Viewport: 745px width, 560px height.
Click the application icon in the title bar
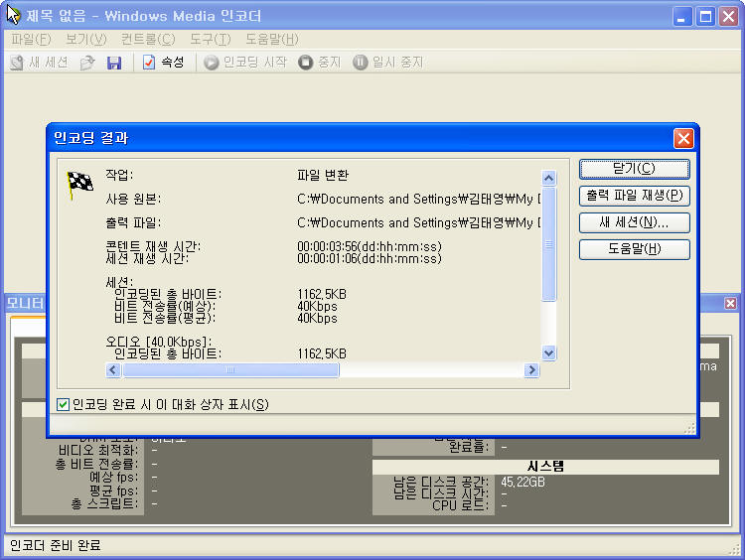[14, 15]
